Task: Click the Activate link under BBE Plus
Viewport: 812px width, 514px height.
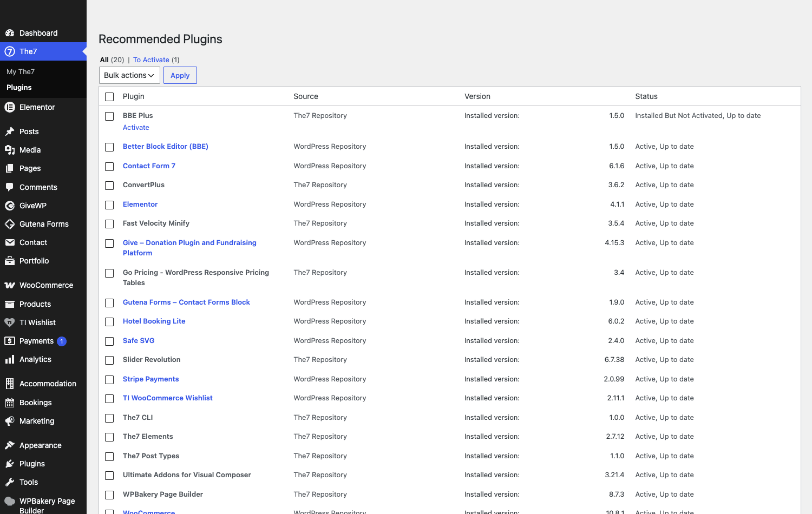Action: click(136, 128)
